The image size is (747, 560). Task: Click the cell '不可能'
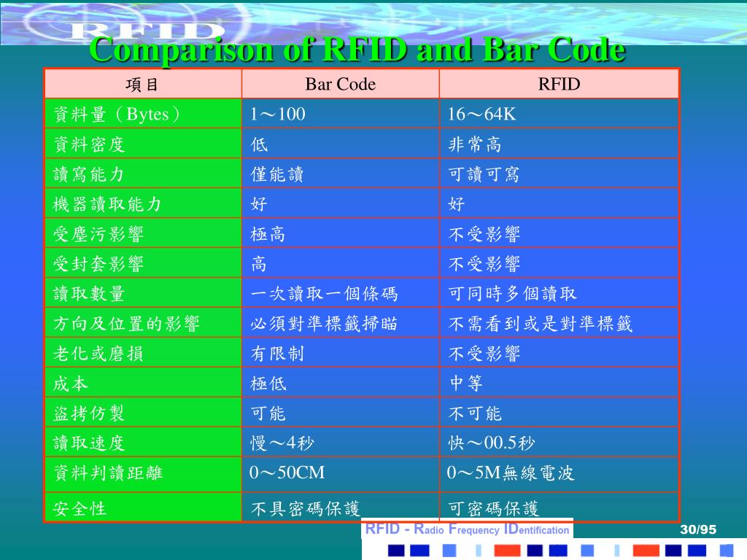(x=559, y=413)
